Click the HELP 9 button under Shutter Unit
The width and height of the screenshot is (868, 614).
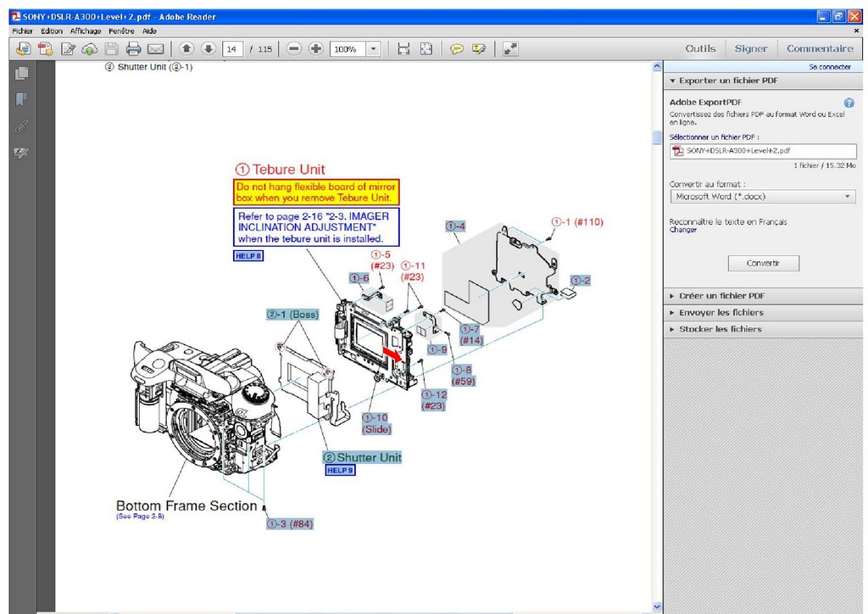click(341, 470)
